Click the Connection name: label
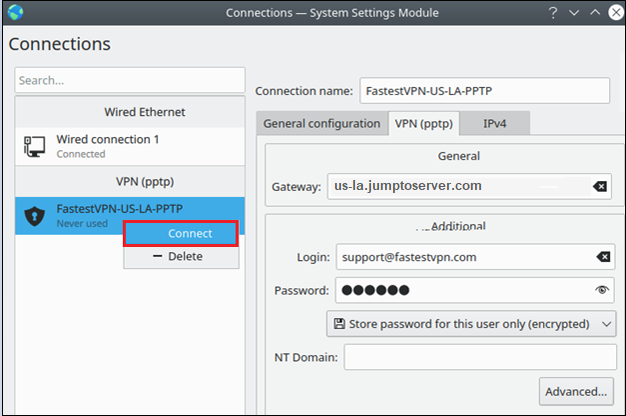 304,91
